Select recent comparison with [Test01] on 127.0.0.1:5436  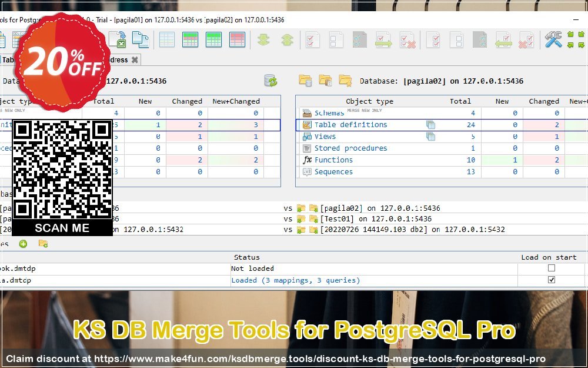click(x=376, y=218)
